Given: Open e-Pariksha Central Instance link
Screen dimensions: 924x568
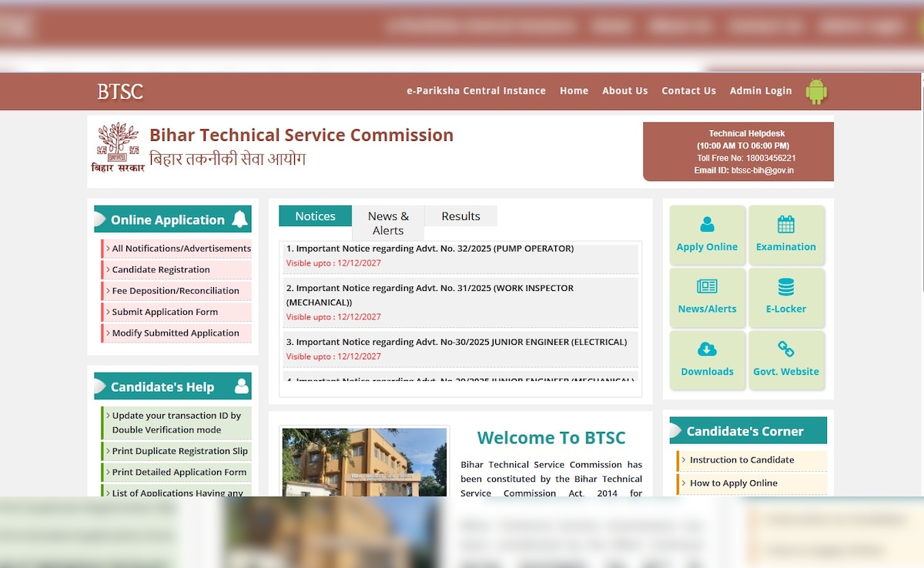Looking at the screenshot, I should point(476,91).
